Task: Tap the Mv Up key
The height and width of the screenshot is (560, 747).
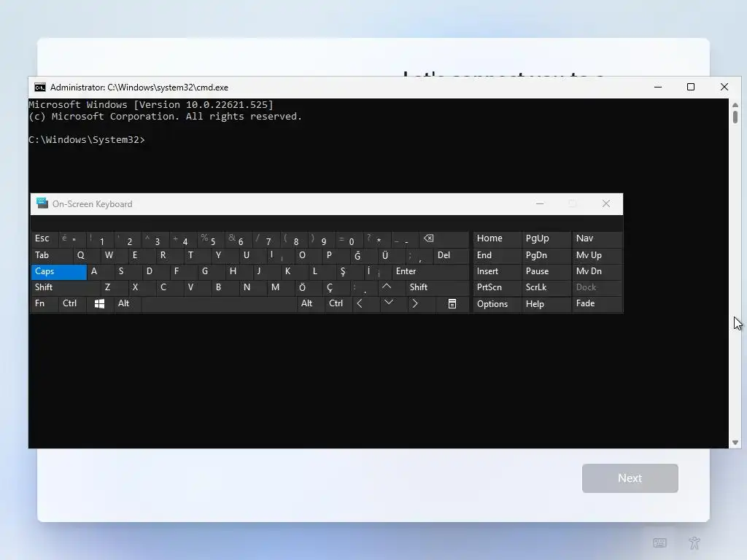Action: (x=597, y=255)
